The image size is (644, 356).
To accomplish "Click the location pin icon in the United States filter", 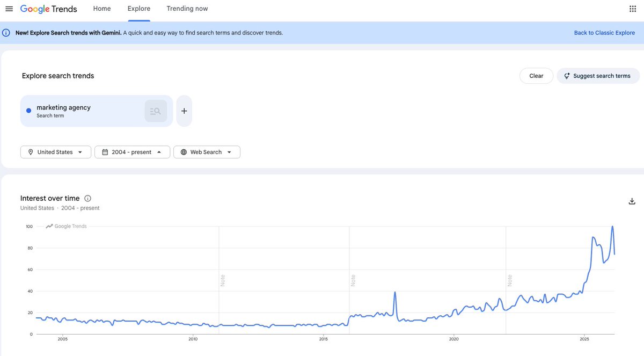I will click(x=31, y=152).
